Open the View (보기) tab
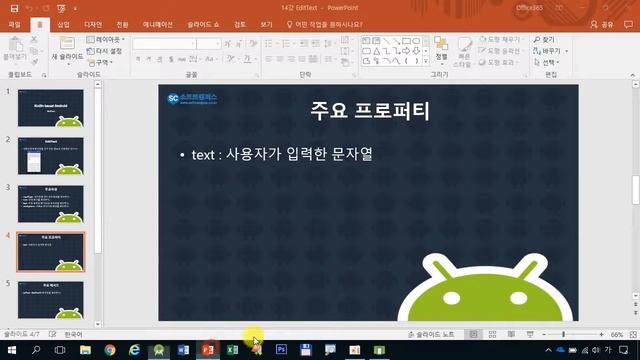 tap(266, 24)
